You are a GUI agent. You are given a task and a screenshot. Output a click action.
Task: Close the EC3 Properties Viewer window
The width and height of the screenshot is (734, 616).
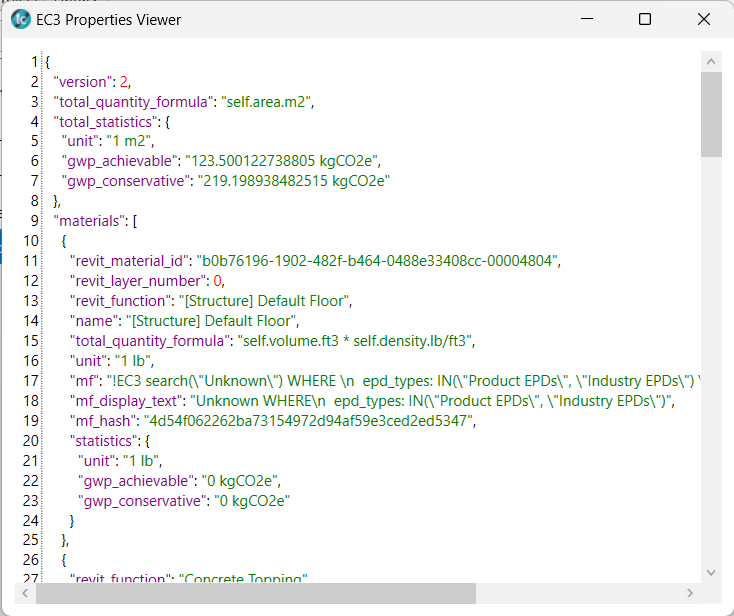[703, 20]
